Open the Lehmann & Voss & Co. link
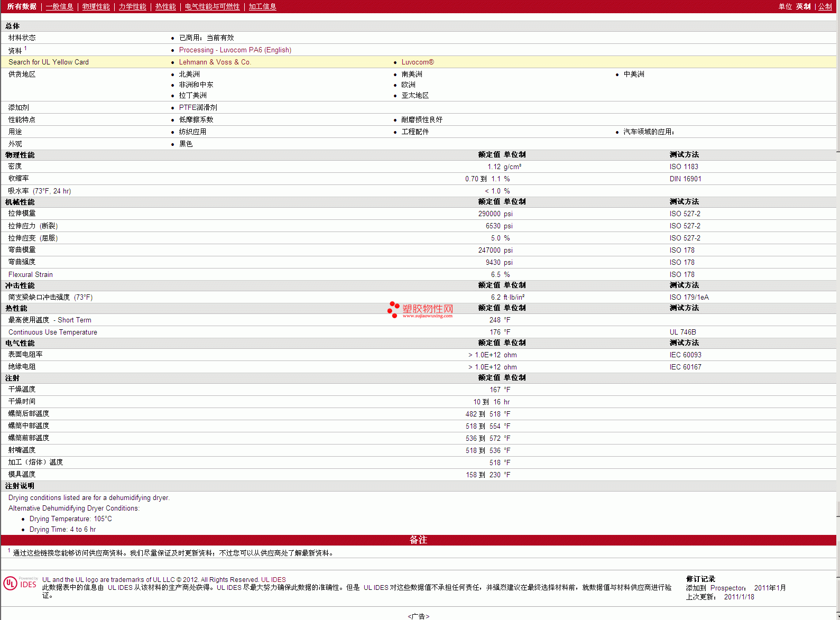This screenshot has width=840, height=620. [x=215, y=62]
